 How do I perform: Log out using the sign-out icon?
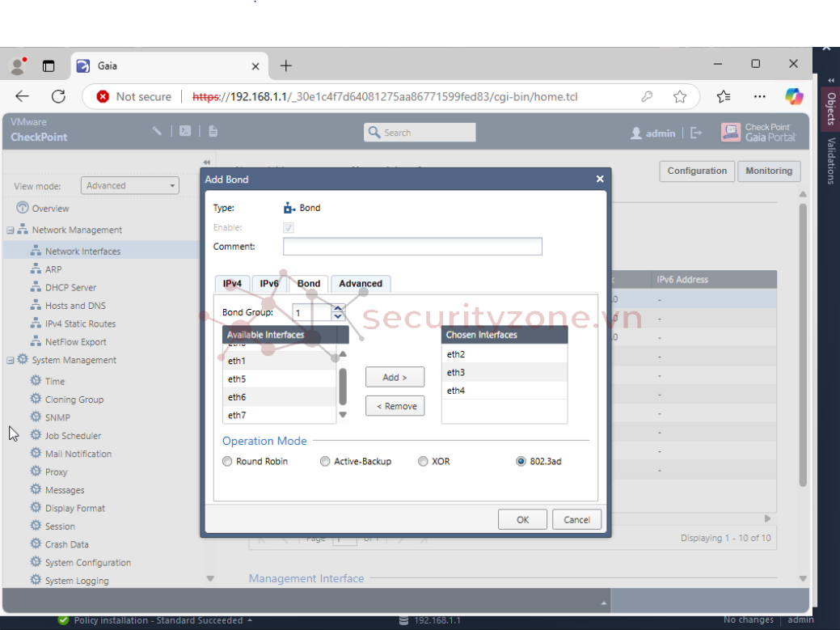tap(696, 133)
